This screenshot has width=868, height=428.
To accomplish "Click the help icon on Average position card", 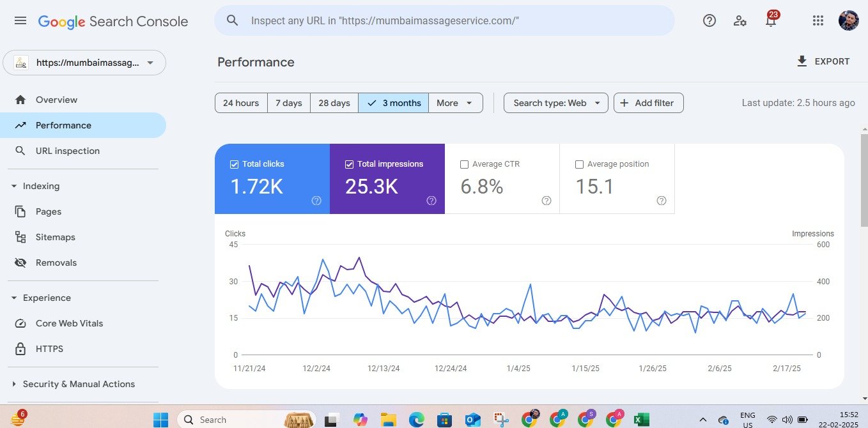I will (662, 201).
